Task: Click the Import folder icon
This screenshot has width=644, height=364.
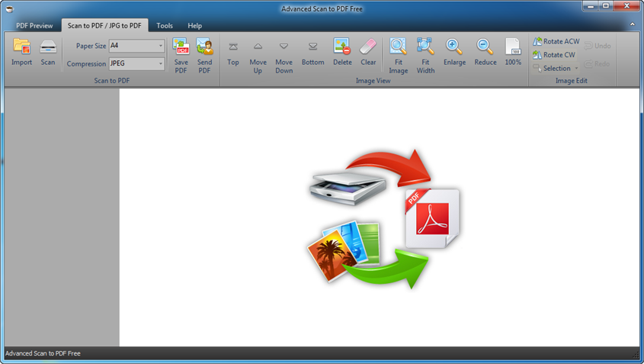Action: coord(22,46)
